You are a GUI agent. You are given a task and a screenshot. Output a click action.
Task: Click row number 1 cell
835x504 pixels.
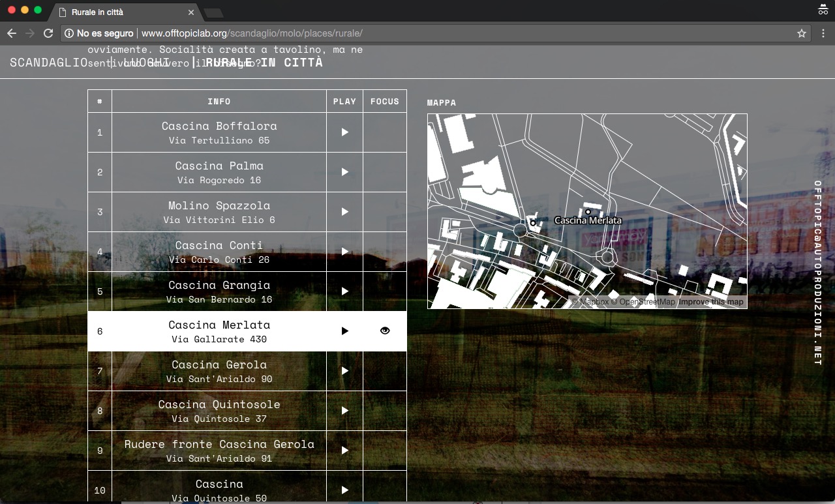point(100,132)
